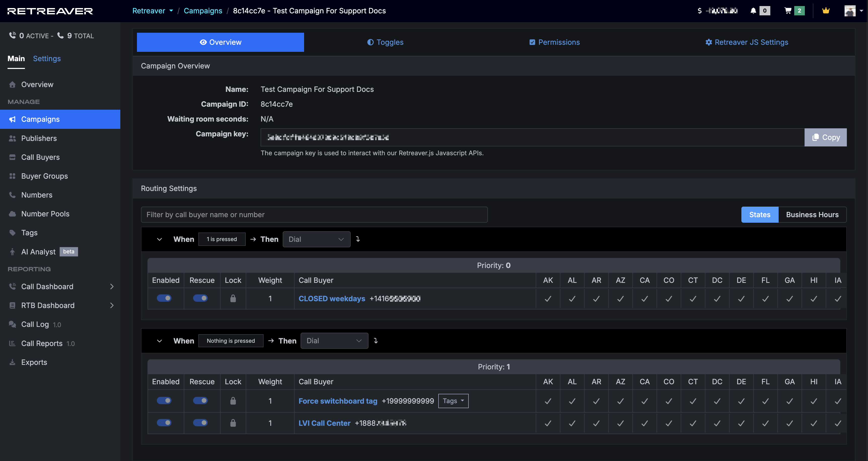868x461 pixels.
Task: Expand the RTB Dashboard submenu
Action: click(112, 305)
